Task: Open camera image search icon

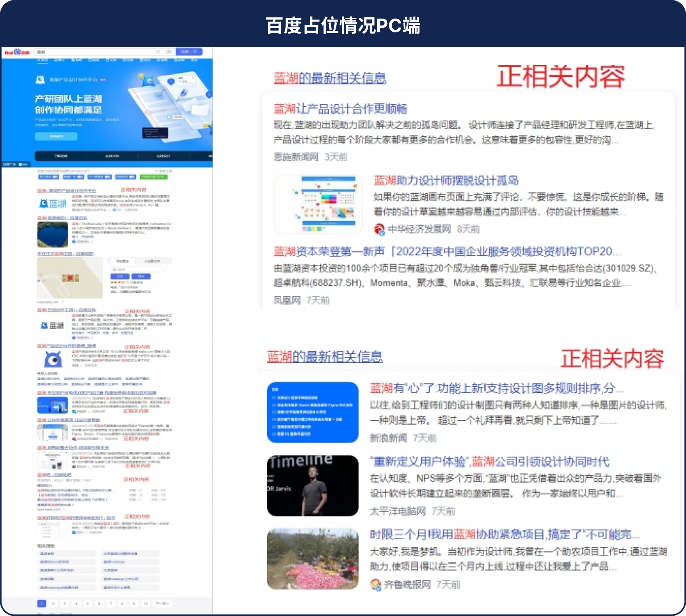Action: pos(169,52)
